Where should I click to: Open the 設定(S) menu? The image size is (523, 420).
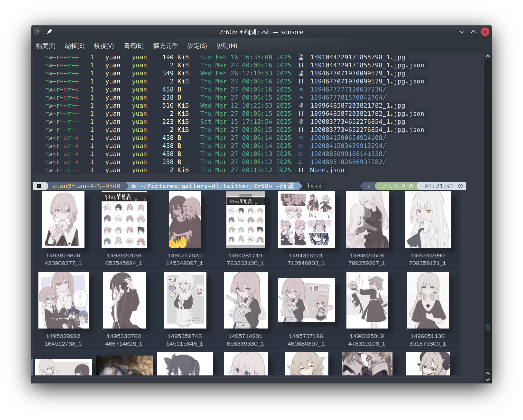pyautogui.click(x=197, y=46)
